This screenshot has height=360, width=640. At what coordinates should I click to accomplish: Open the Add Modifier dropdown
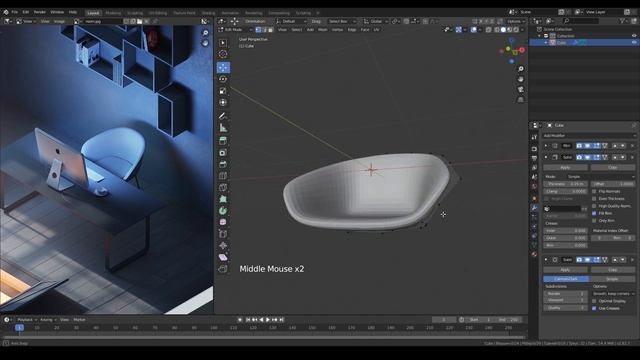tap(589, 136)
